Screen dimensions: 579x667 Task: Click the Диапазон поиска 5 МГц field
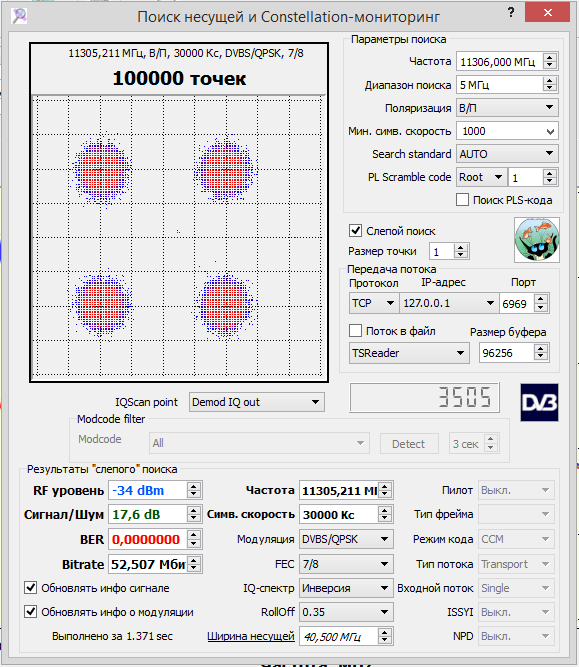499,85
